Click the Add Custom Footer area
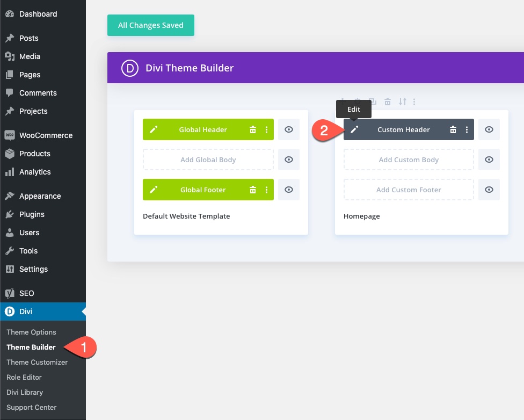524x420 pixels. pos(408,190)
